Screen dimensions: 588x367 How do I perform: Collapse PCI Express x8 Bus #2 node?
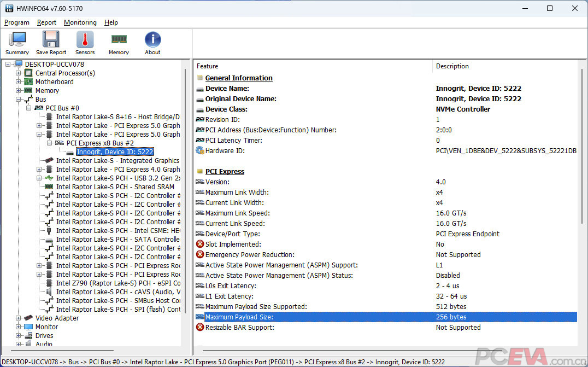[x=50, y=143]
